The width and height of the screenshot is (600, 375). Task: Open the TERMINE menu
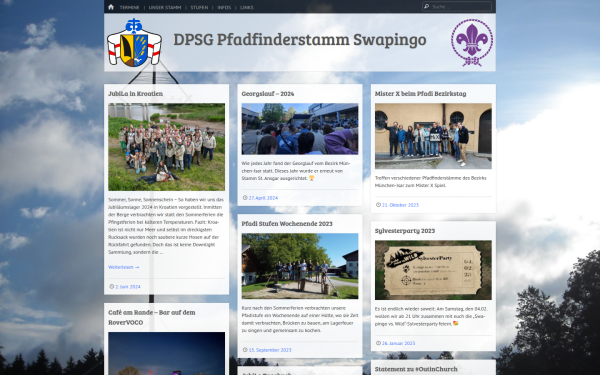point(129,7)
